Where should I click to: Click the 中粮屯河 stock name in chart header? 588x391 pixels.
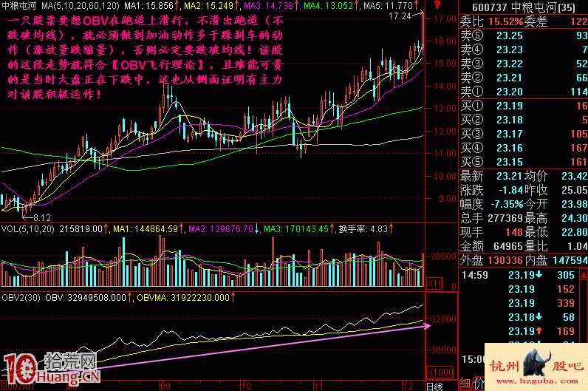(x=18, y=6)
